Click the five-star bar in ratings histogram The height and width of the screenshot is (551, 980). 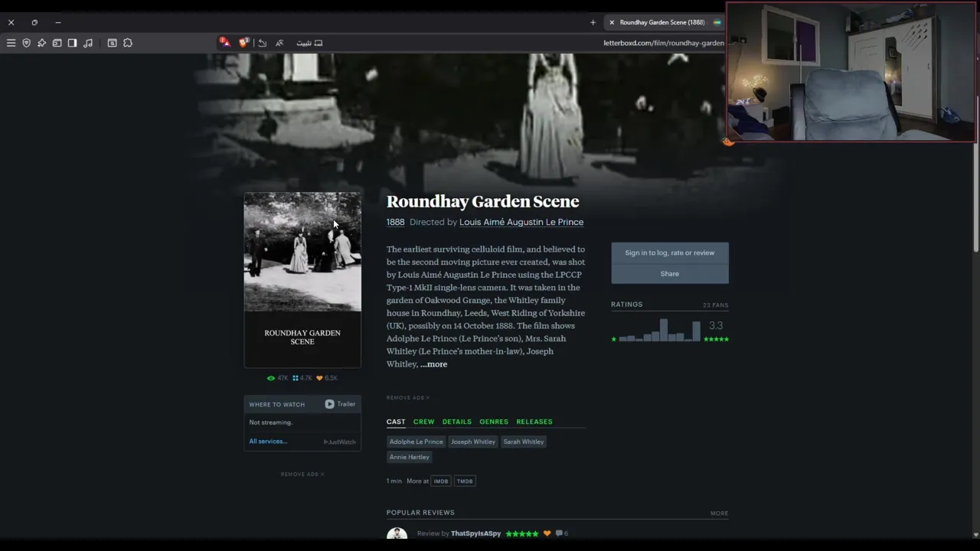pyautogui.click(x=697, y=331)
